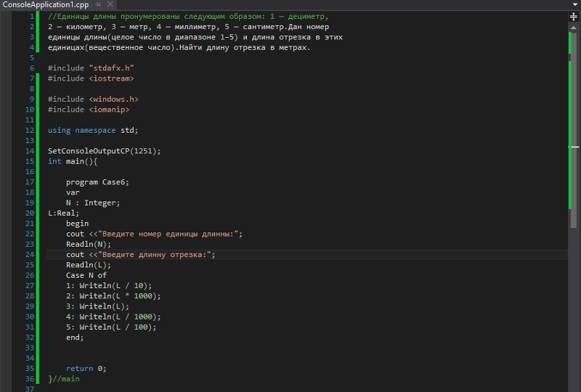Click the 'L:Real;' line
The height and width of the screenshot is (392, 581).
tap(63, 213)
